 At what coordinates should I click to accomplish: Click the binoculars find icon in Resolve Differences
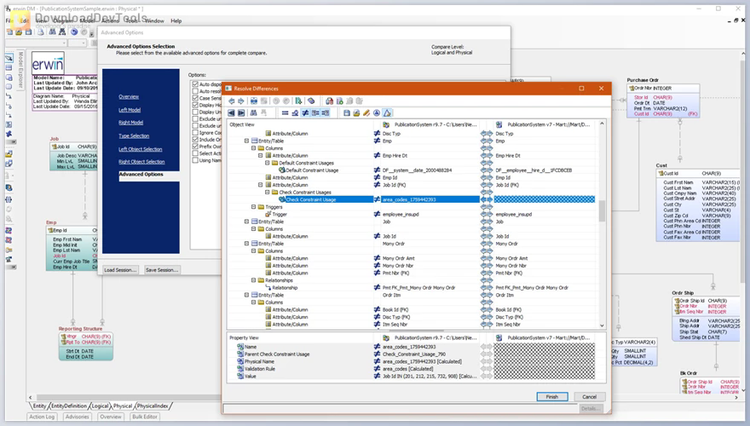pyautogui.click(x=254, y=113)
